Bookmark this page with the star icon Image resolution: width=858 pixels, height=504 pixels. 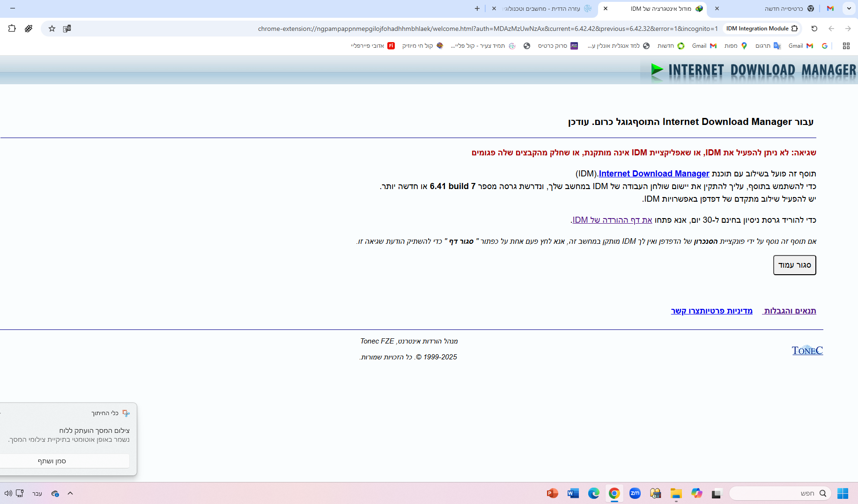52,29
